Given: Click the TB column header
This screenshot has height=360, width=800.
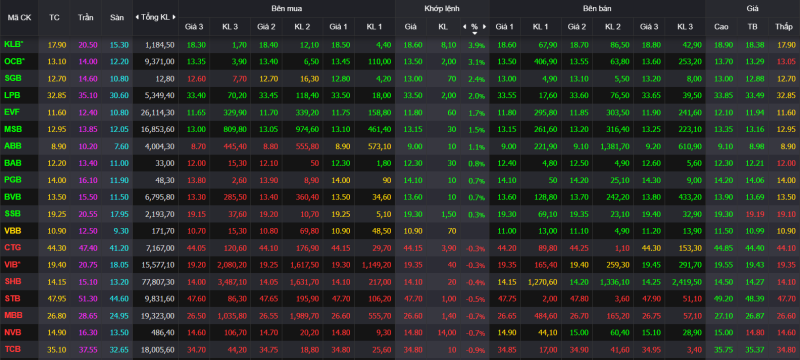Looking at the screenshot, I should coord(753,27).
